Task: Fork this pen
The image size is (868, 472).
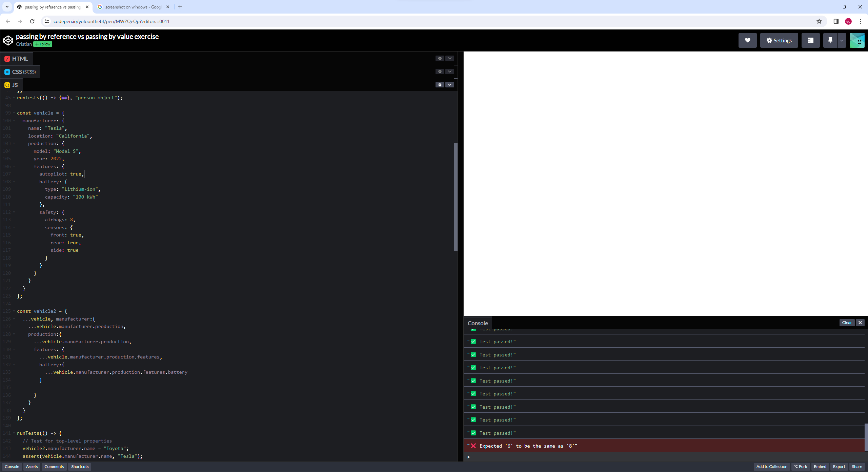Action: tap(801, 467)
